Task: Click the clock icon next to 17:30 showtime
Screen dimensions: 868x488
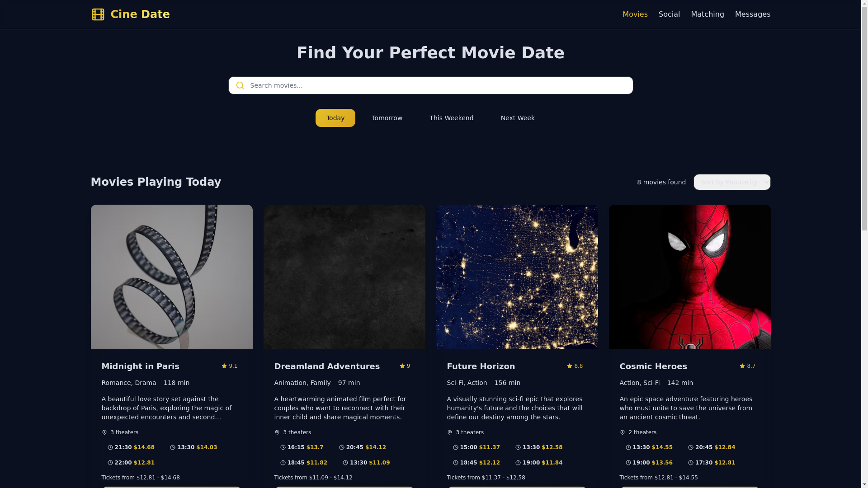Action: click(x=691, y=463)
